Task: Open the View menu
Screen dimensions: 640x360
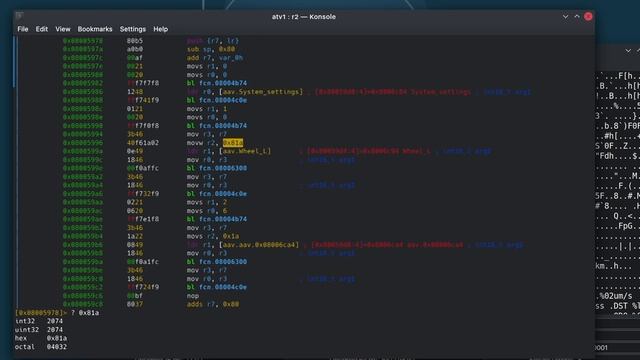Action: [63, 29]
